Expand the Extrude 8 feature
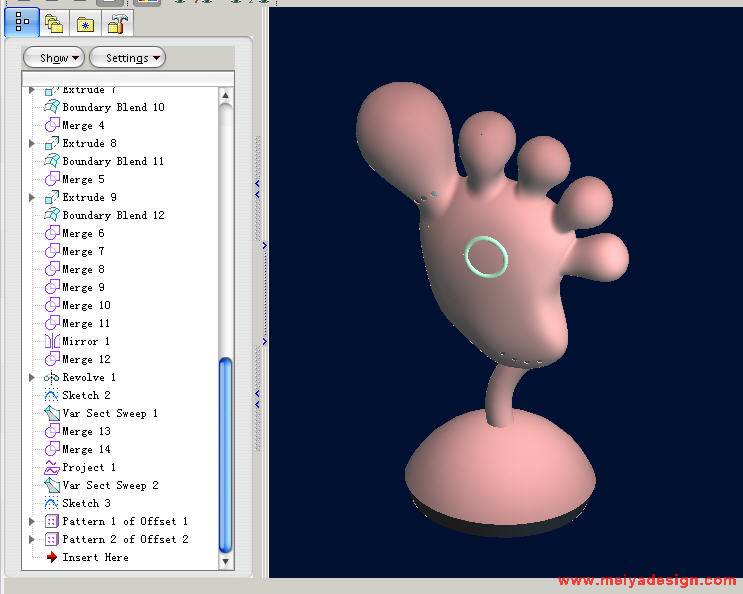 pyautogui.click(x=32, y=144)
